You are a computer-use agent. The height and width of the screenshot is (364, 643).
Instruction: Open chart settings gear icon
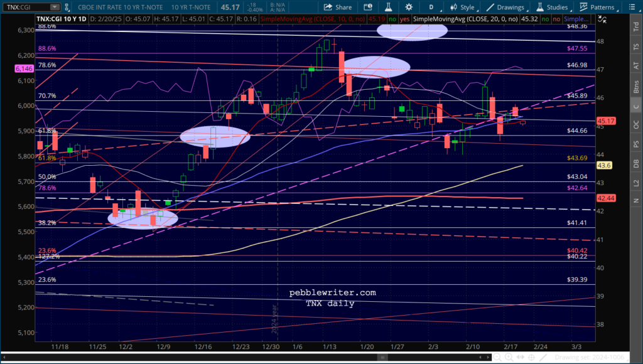(x=409, y=7)
